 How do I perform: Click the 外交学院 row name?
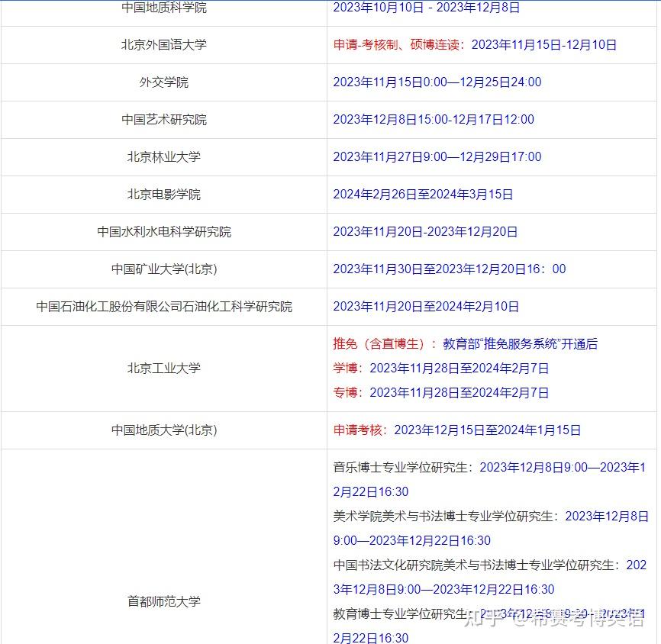click(164, 82)
